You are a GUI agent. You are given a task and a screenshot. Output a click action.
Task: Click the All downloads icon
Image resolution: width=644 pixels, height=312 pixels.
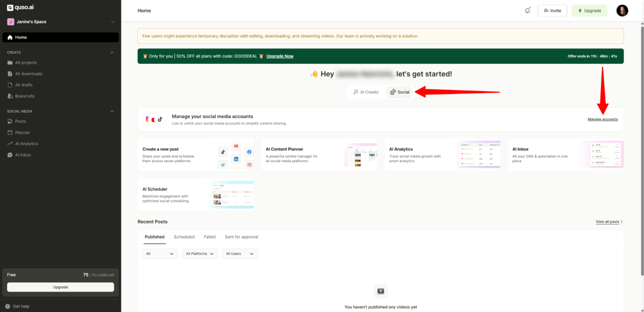pyautogui.click(x=10, y=74)
